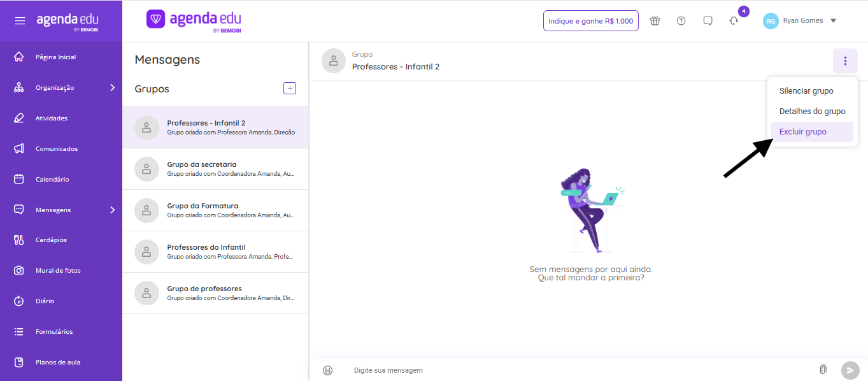The width and height of the screenshot is (868, 381).
Task: Click the Página Inicial home icon
Action: (x=19, y=57)
